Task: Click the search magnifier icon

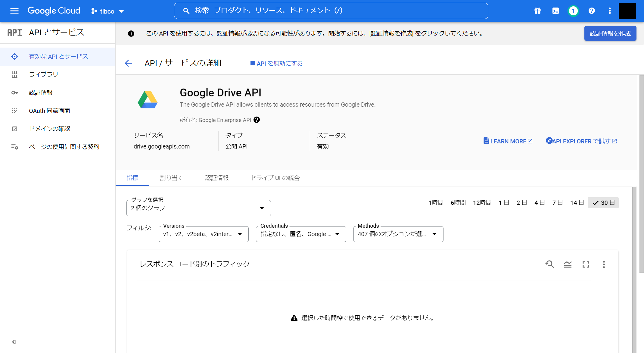Action: tap(186, 11)
